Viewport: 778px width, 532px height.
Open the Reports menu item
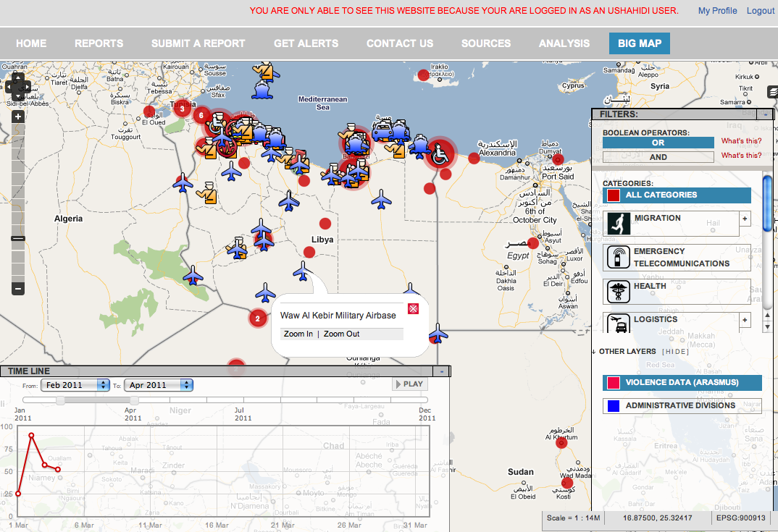pos(99,43)
